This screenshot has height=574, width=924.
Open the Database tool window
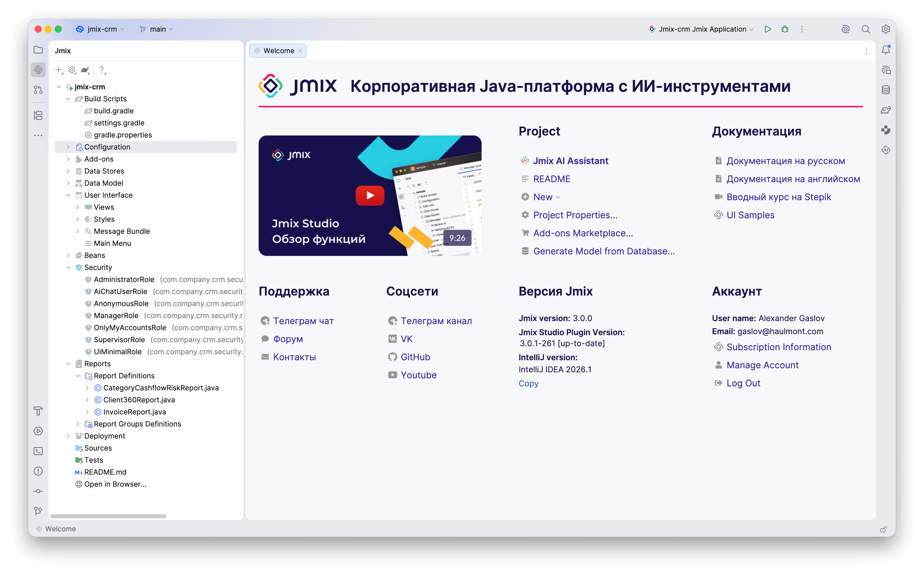(x=886, y=90)
